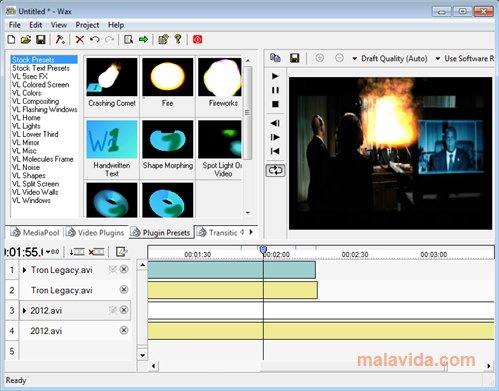Expand track 1 Tron Legacy.avi
Viewport: 499px width, 391px height.
click(24, 270)
